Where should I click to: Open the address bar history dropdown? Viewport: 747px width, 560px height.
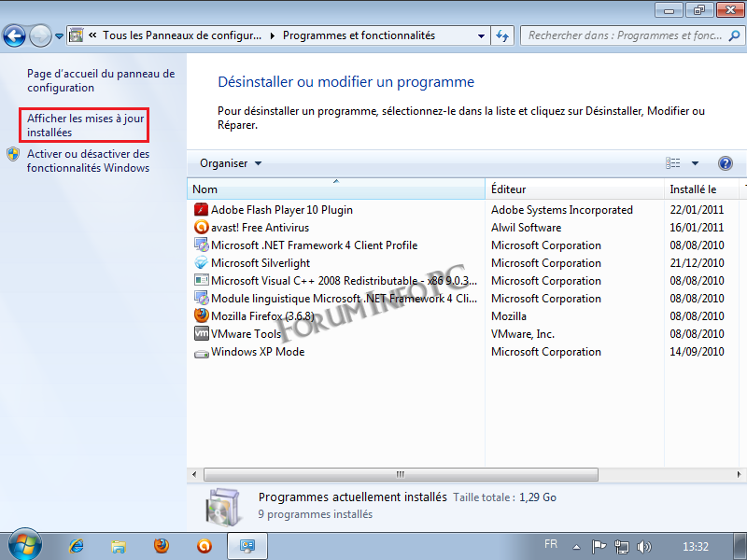point(481,35)
